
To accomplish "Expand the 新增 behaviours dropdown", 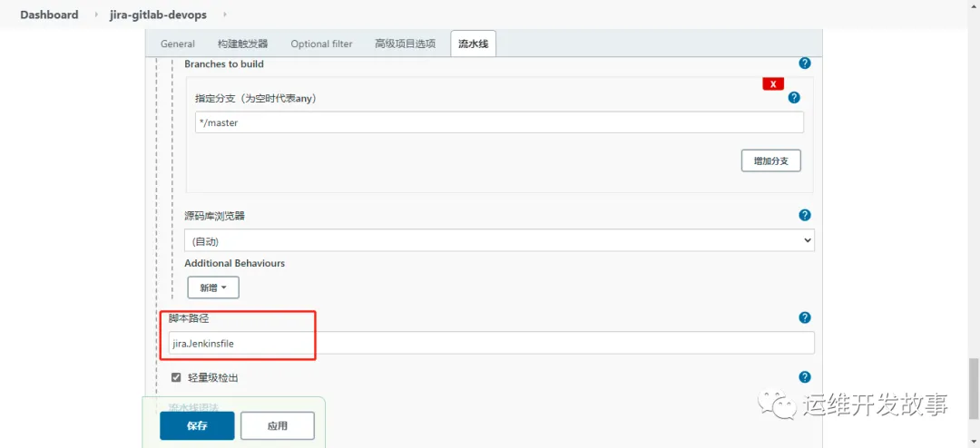I will [x=213, y=287].
